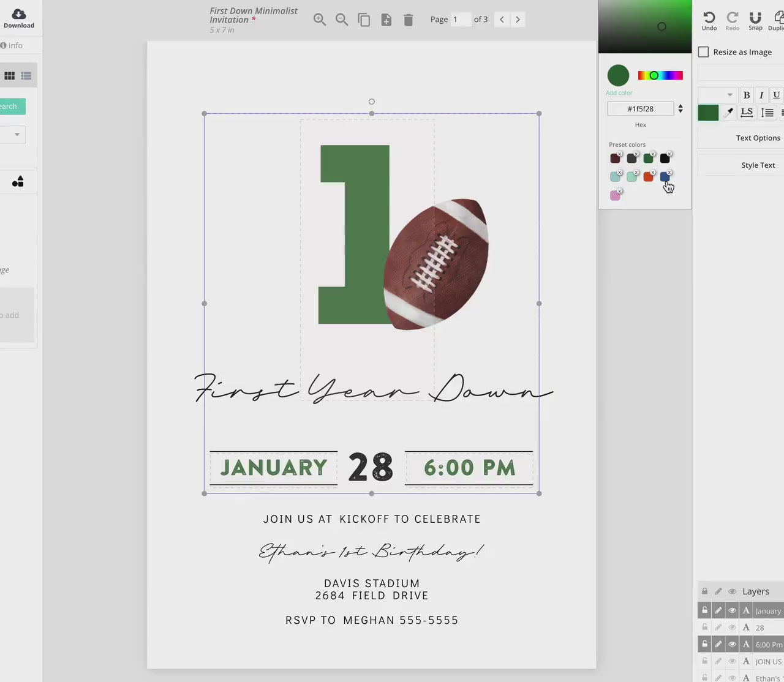Click the copy page icon
The image size is (784, 682).
[x=364, y=20]
